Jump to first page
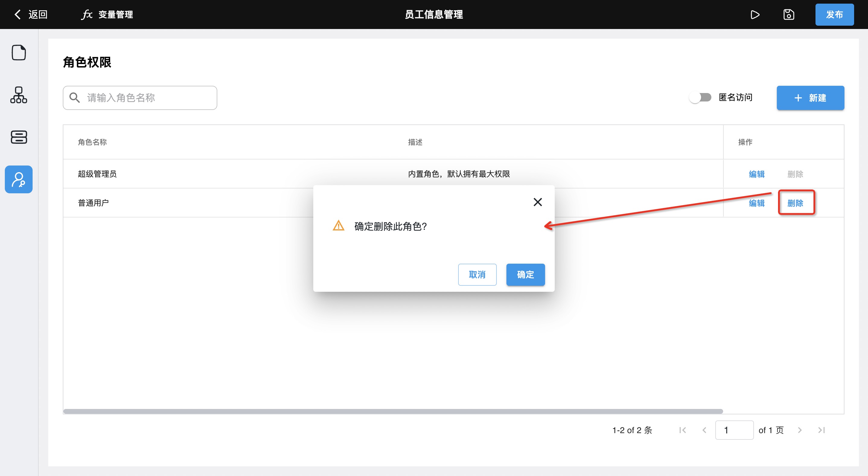 [x=682, y=430]
